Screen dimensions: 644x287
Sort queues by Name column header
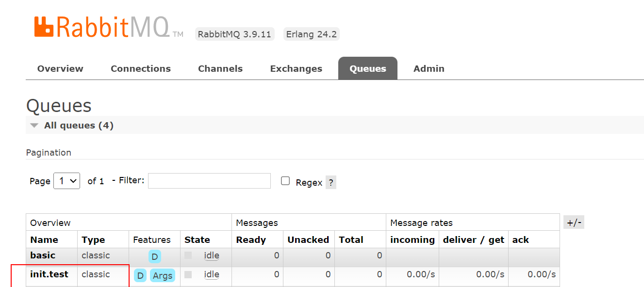click(x=44, y=240)
